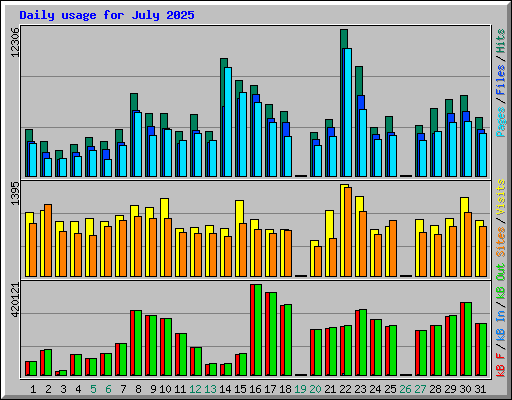The image size is (512, 400).
Task: Click day number 22 on the x-axis
Action: pyautogui.click(x=345, y=389)
